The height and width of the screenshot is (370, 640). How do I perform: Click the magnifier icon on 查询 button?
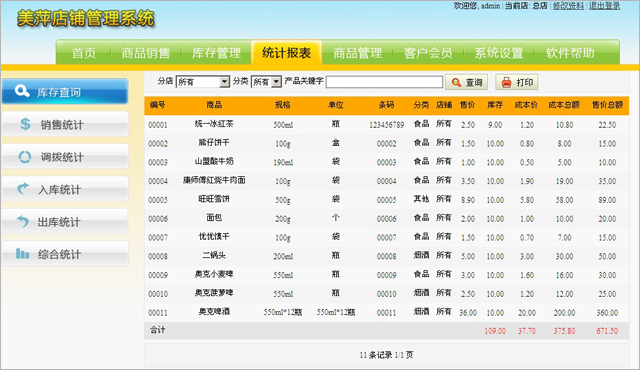pos(456,82)
